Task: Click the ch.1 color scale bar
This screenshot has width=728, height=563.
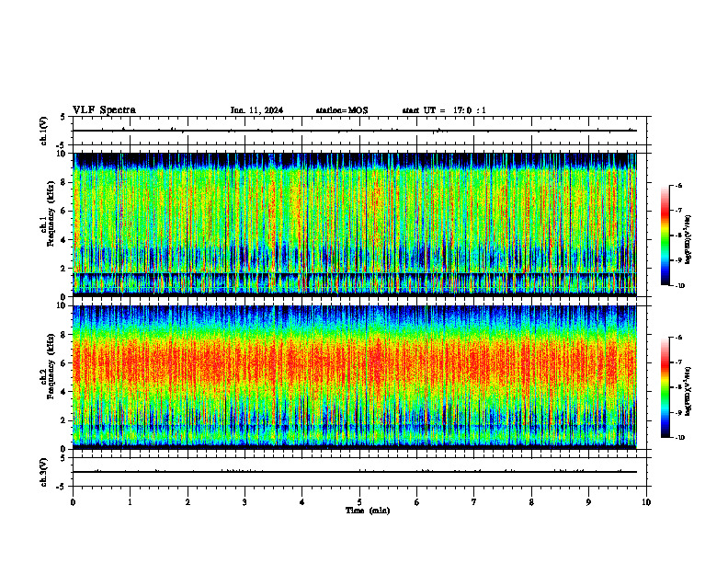Action: click(665, 236)
